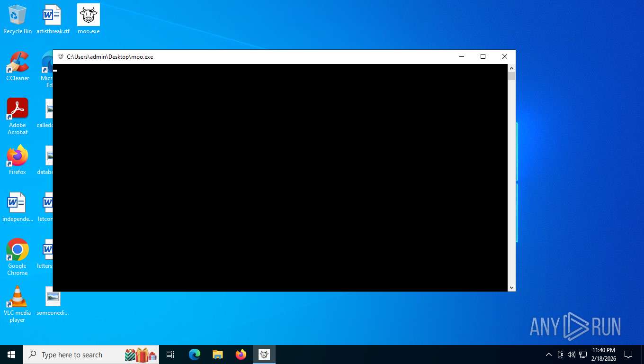Click the console vertical scrollbar thumb

(511, 76)
